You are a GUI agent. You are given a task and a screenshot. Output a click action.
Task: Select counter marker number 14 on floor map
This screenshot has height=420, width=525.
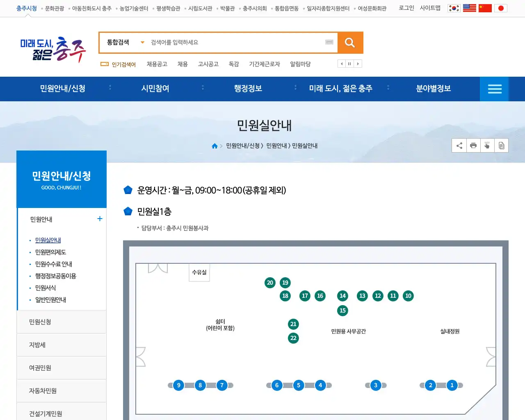(342, 296)
